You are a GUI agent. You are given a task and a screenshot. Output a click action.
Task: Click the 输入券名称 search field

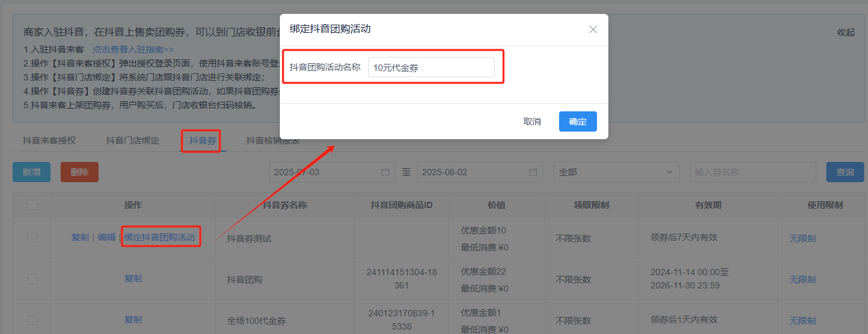point(753,172)
